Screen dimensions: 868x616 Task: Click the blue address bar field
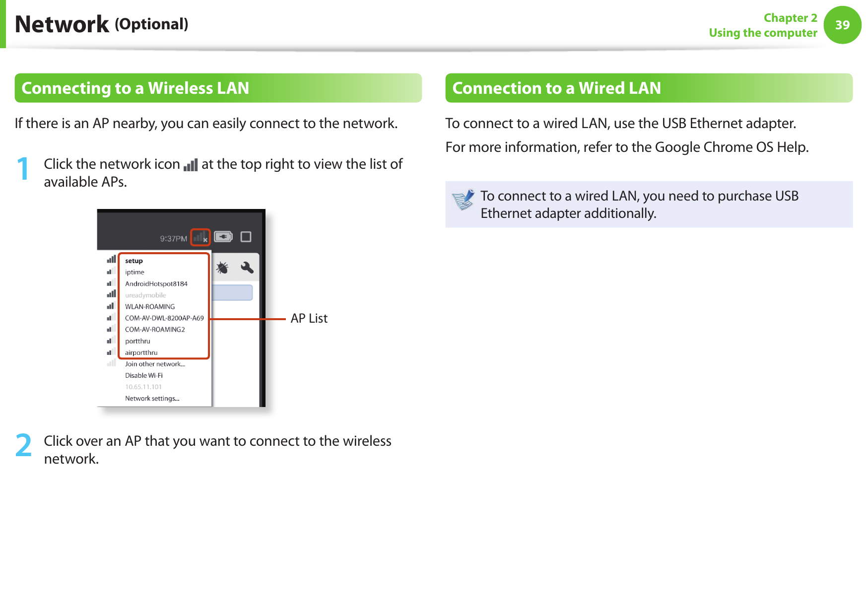pyautogui.click(x=232, y=292)
